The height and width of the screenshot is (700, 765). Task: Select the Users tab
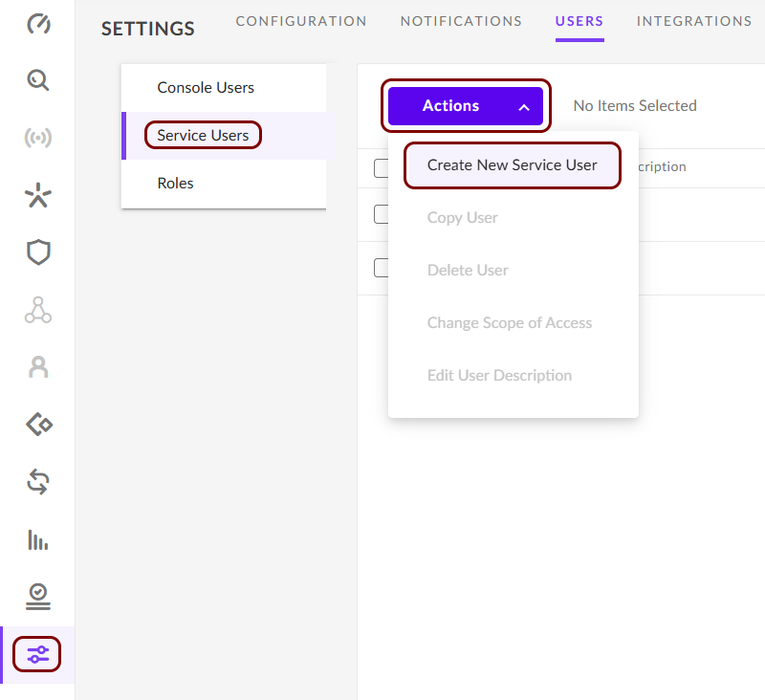click(x=579, y=21)
